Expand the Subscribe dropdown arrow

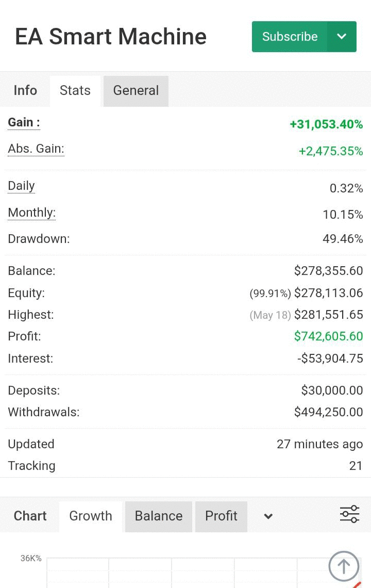tap(342, 37)
